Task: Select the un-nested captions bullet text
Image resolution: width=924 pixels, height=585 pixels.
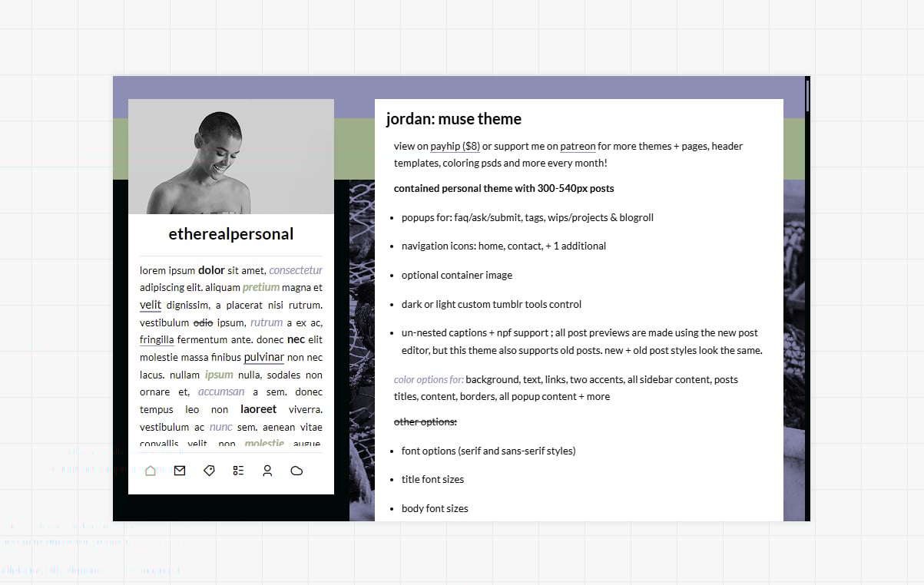Action: click(582, 342)
